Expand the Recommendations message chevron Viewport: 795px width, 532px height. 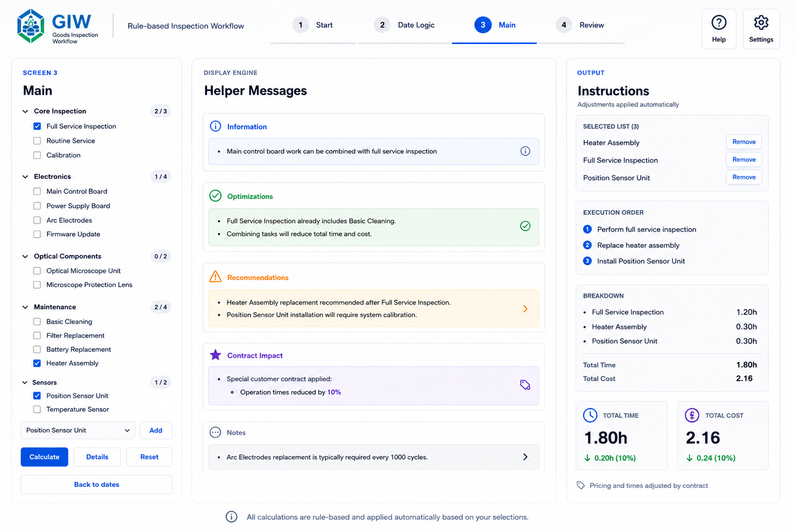tap(525, 309)
